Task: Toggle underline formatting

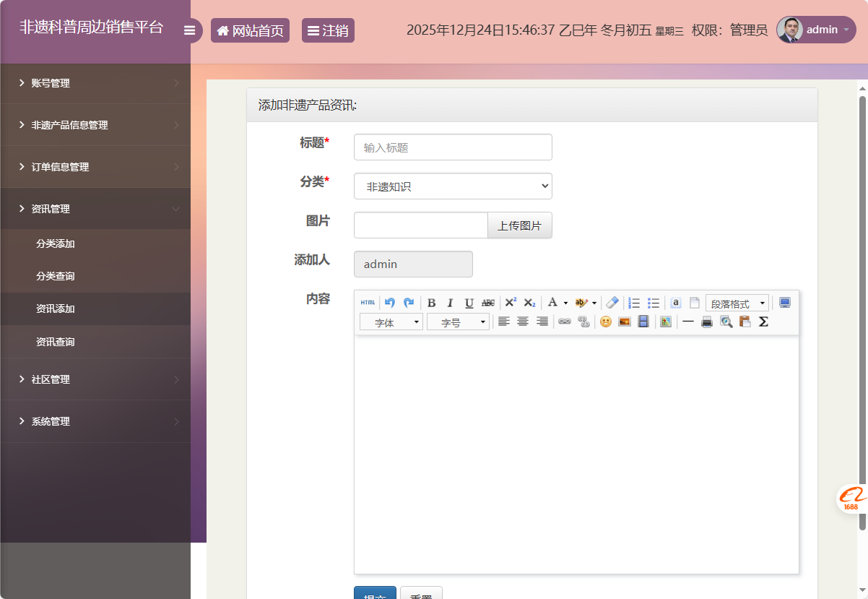Action: tap(469, 303)
